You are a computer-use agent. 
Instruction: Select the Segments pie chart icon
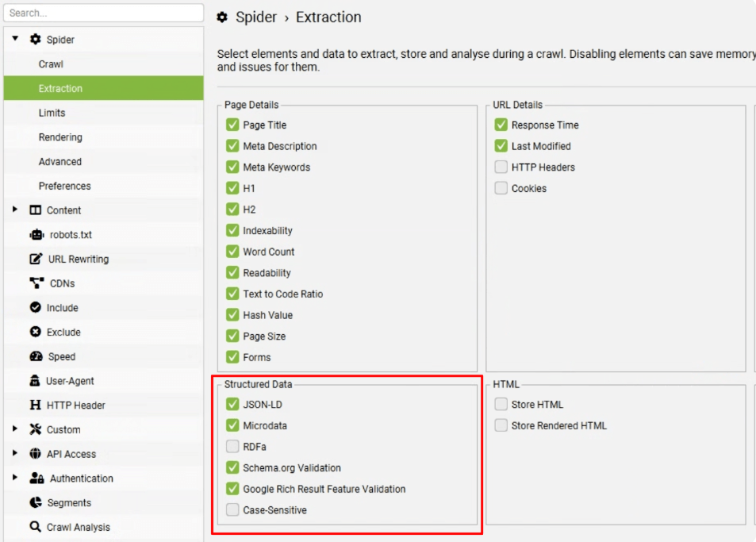(x=35, y=502)
